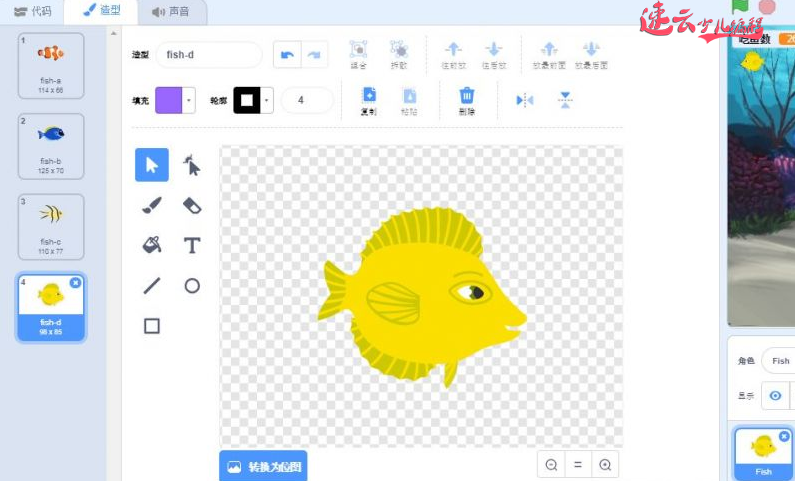Activate the Text tool
The image size is (795, 481).
click(192, 245)
